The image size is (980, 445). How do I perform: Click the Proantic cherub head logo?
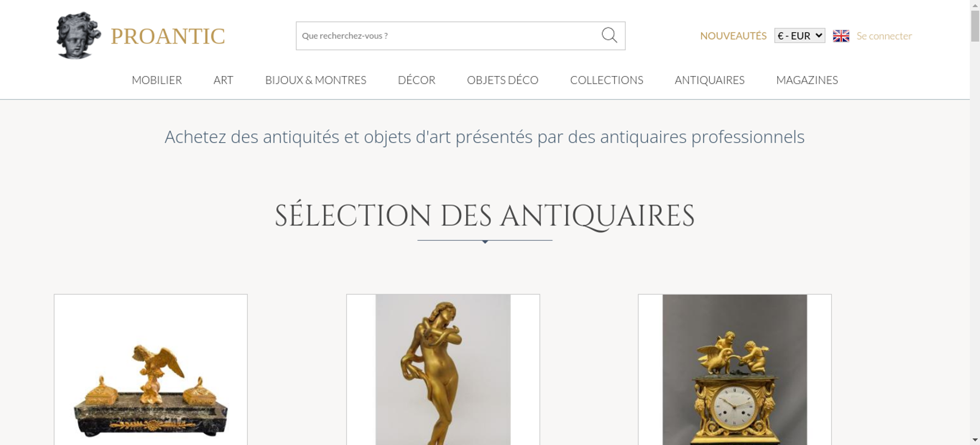tap(78, 36)
